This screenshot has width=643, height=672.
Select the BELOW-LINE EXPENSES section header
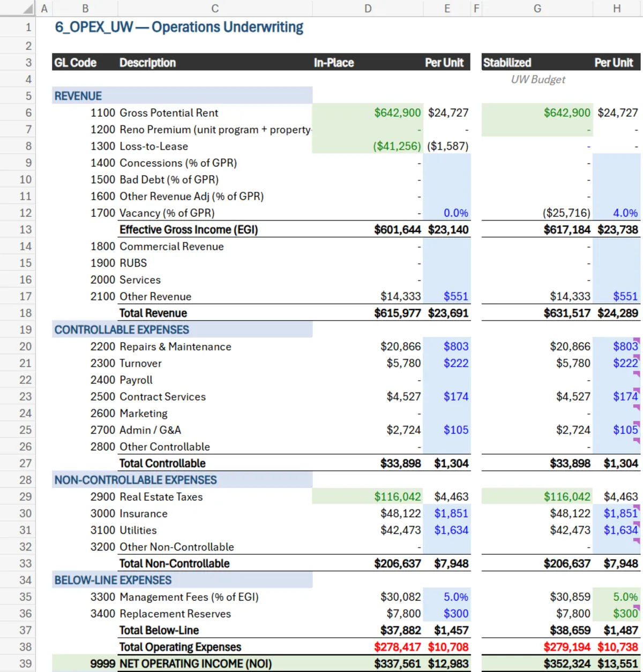182,580
